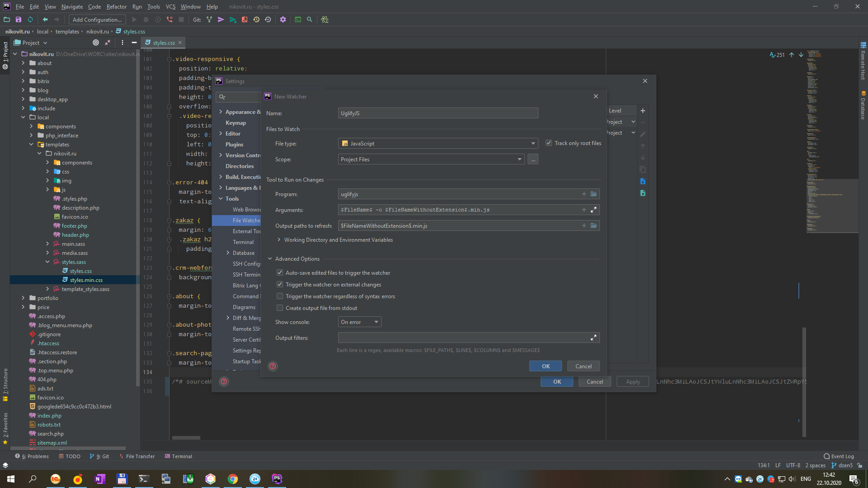Click Settings dialog help question icon
The height and width of the screenshot is (488, 868).
[x=224, y=381]
